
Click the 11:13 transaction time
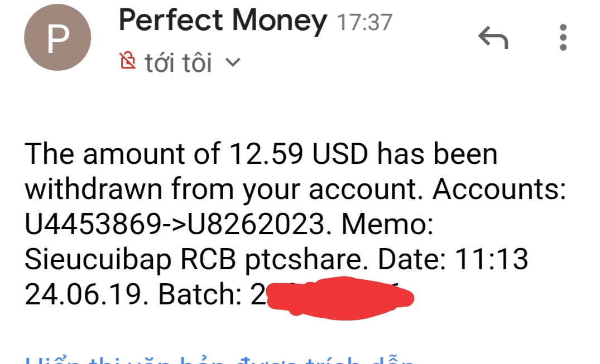click(492, 260)
